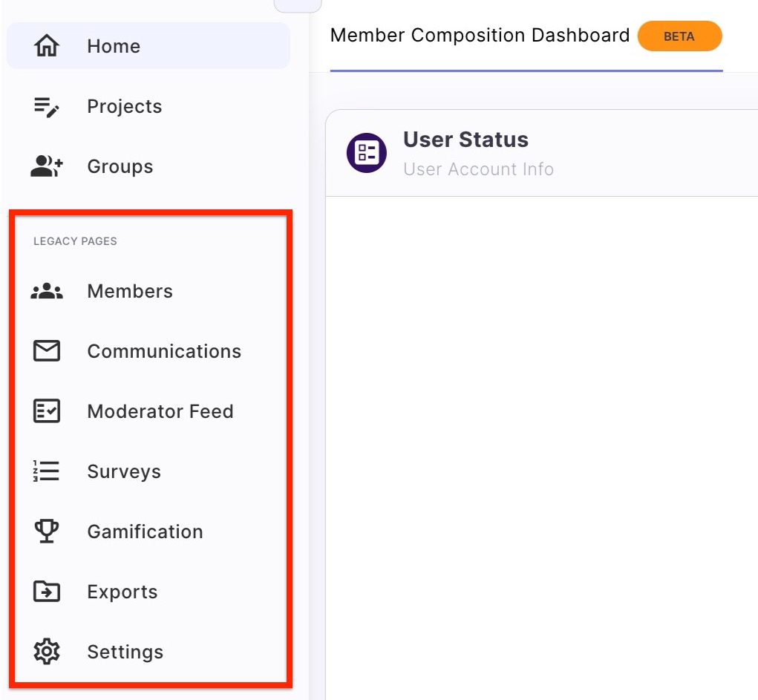Screen dimensions: 758x700
Task: Click the Surveys numbered-list icon
Action: click(47, 471)
